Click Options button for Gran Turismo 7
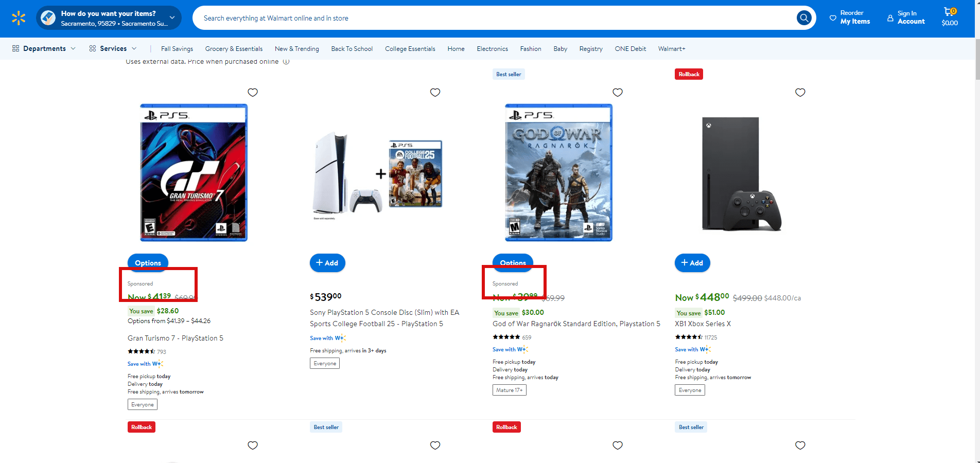The width and height of the screenshot is (980, 463). (148, 263)
